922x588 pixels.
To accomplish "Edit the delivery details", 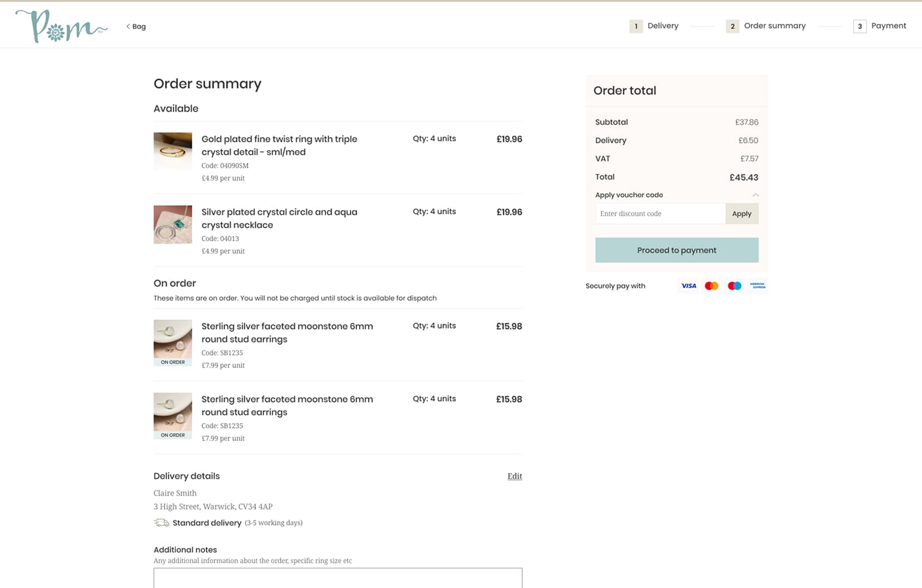I will (x=514, y=476).
